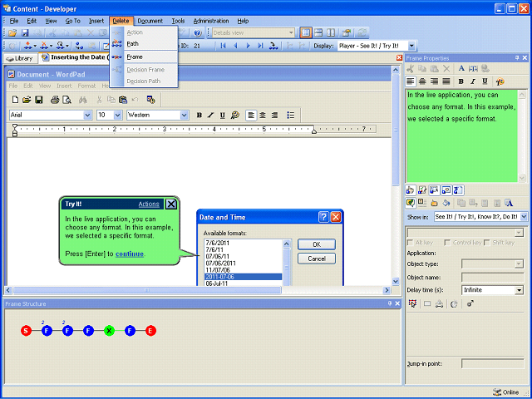Select the vertical split layout icon
The height and width of the screenshot is (399, 532).
pos(331,33)
